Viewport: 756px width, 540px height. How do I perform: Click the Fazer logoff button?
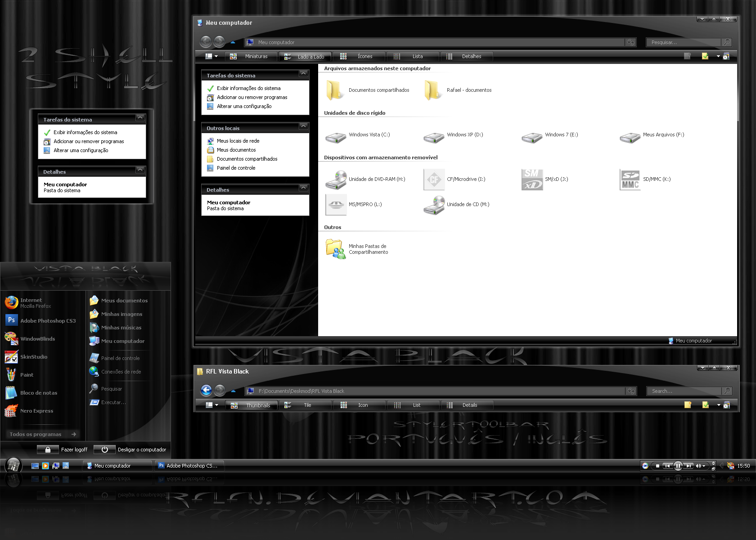pyautogui.click(x=63, y=450)
